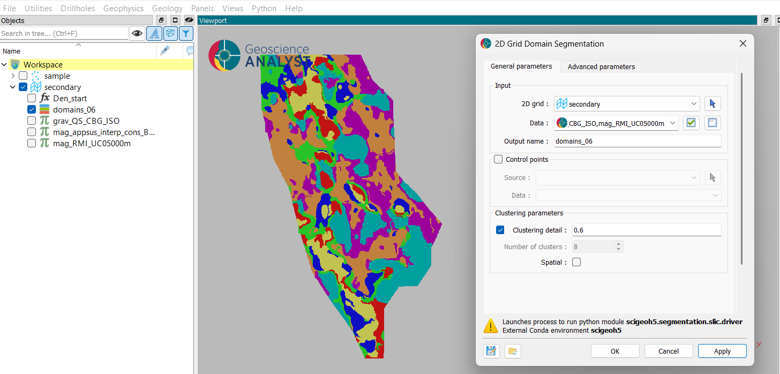Open the Data dropdown listing mag_RMI_UC05000m
Viewport: 780px width, 374px height.
coord(616,123)
